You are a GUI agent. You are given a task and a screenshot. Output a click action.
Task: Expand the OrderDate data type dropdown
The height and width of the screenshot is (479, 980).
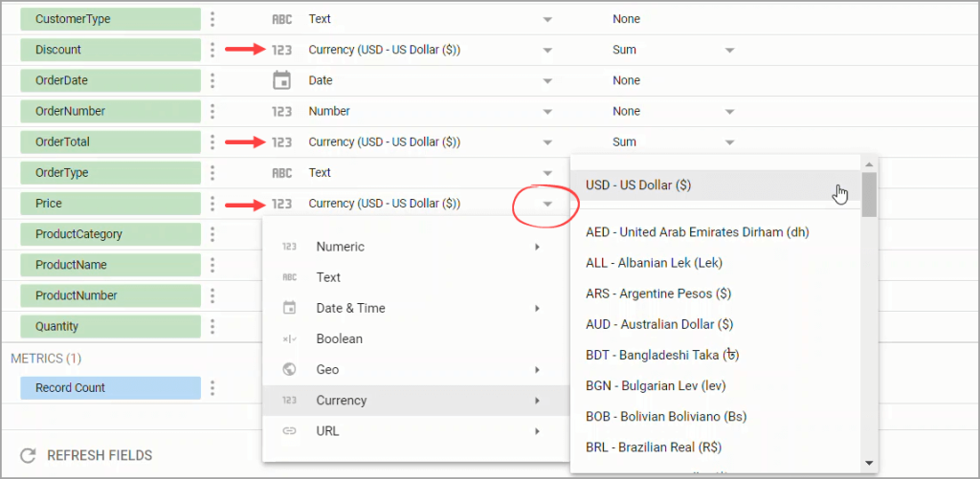(x=547, y=80)
